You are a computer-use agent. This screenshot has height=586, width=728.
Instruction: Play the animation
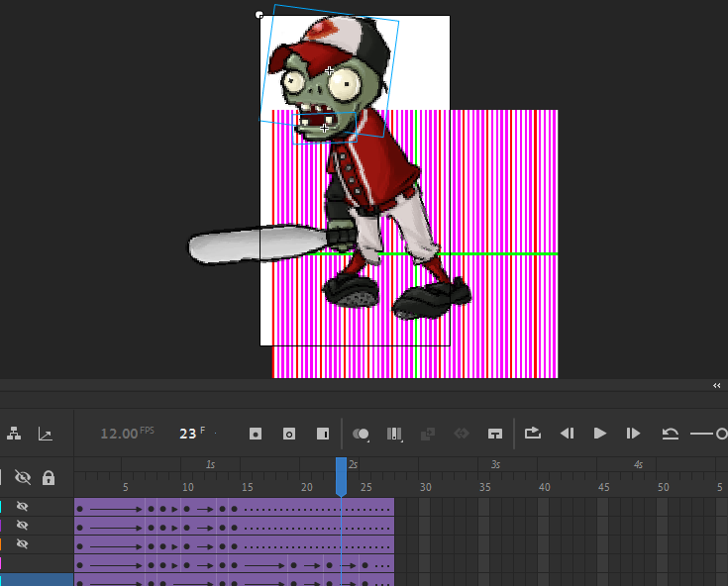[600, 434]
